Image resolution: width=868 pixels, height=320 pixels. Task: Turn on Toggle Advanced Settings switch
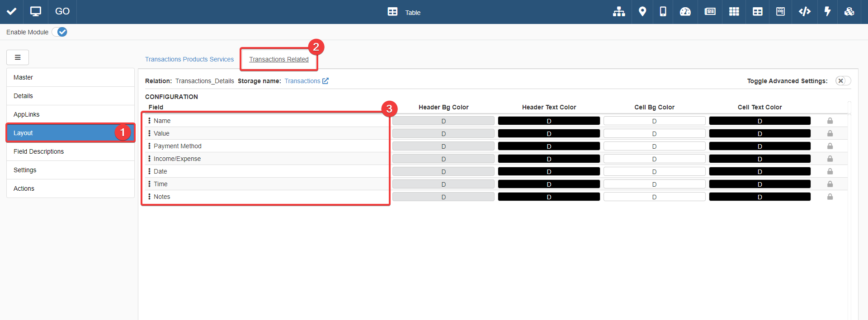(843, 81)
